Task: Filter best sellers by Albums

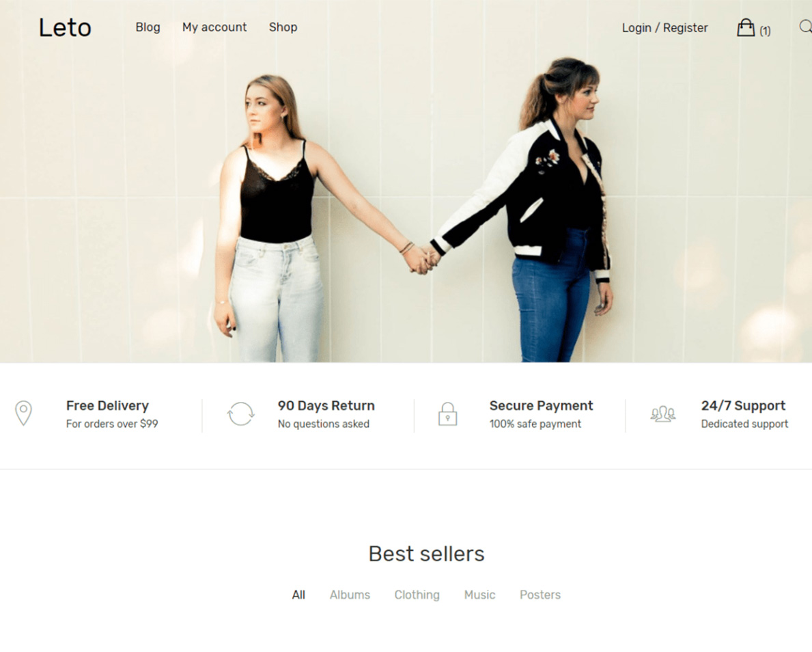Action: click(350, 595)
